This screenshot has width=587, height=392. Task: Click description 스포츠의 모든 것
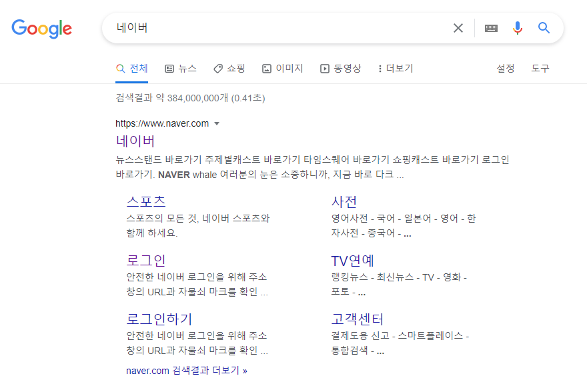pos(198,225)
